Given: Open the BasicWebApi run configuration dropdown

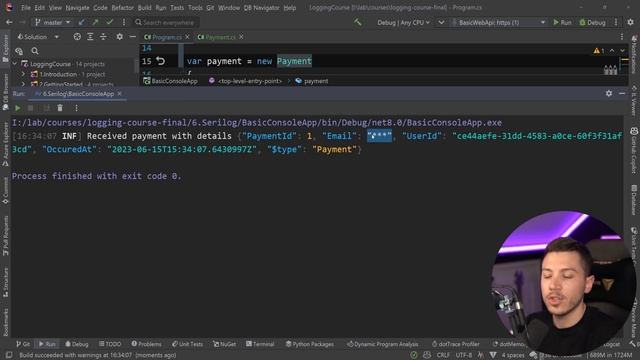Looking at the screenshot, I should point(498,22).
